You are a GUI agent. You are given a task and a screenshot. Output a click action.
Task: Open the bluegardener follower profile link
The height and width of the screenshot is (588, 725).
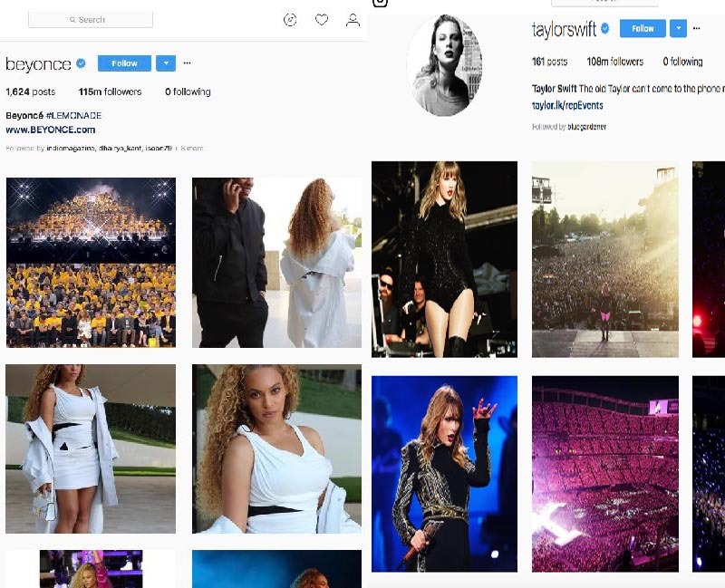point(586,127)
